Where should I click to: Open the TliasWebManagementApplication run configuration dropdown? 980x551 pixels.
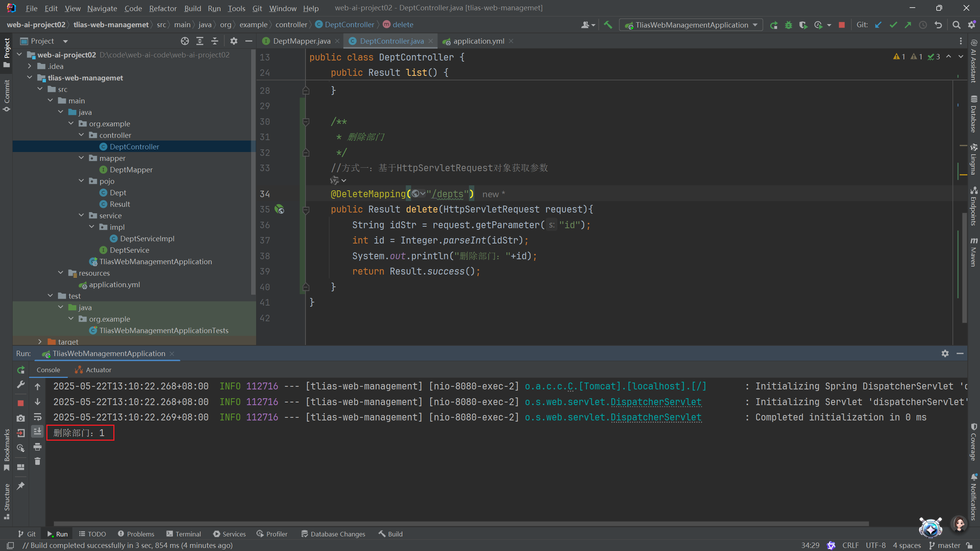691,25
